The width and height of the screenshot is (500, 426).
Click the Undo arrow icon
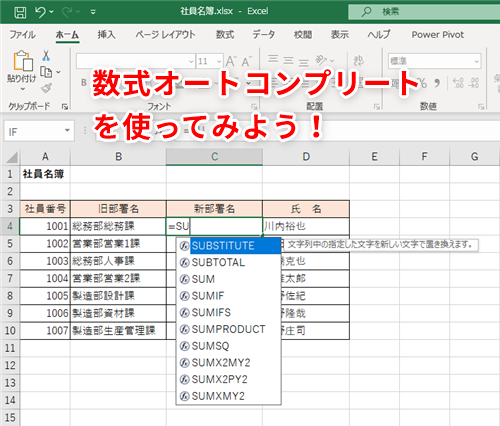(x=40, y=12)
